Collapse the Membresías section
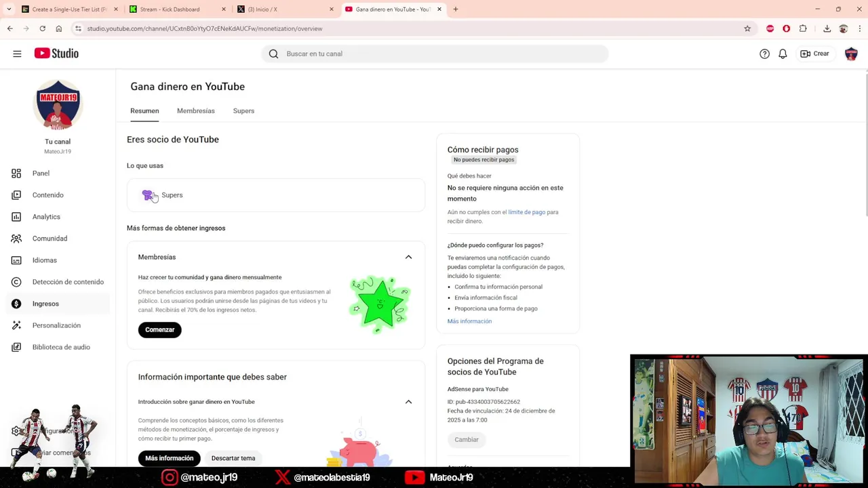This screenshot has height=488, width=868. coord(408,257)
